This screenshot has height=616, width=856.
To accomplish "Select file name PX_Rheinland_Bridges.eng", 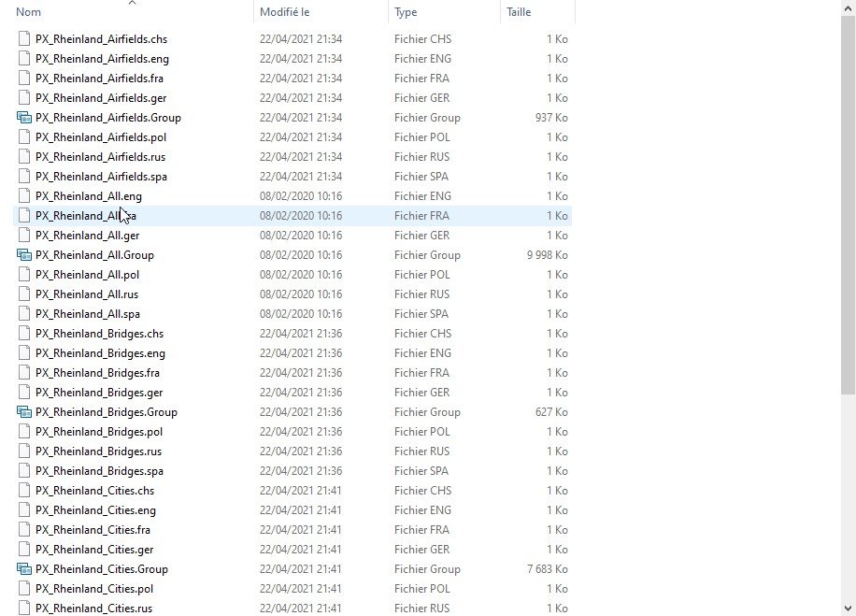I will pos(100,353).
